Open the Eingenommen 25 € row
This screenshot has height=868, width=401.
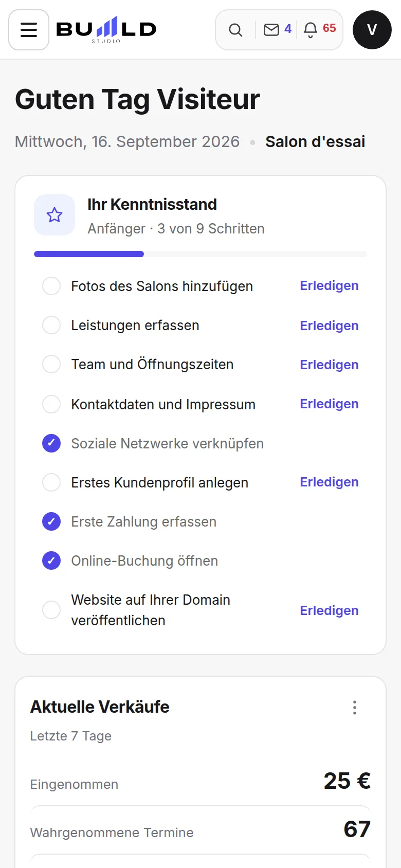tap(200, 782)
